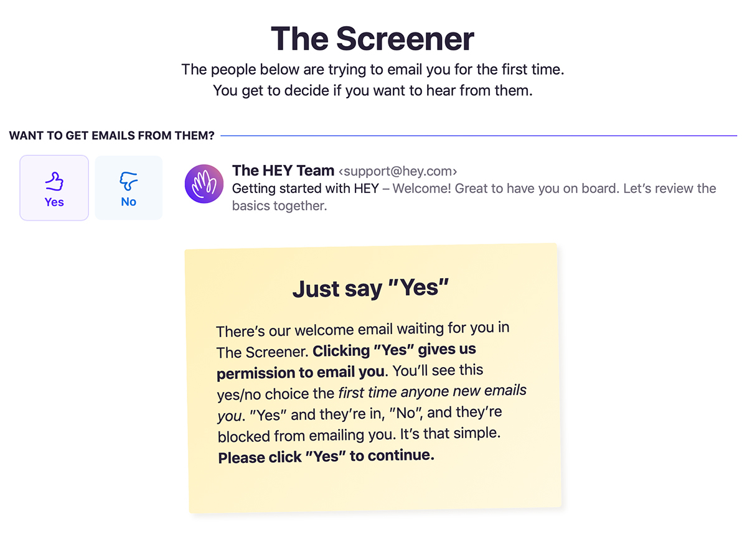This screenshot has width=747, height=560.
Task: Click bold text "Please click Yes to continue"
Action: coord(326,457)
